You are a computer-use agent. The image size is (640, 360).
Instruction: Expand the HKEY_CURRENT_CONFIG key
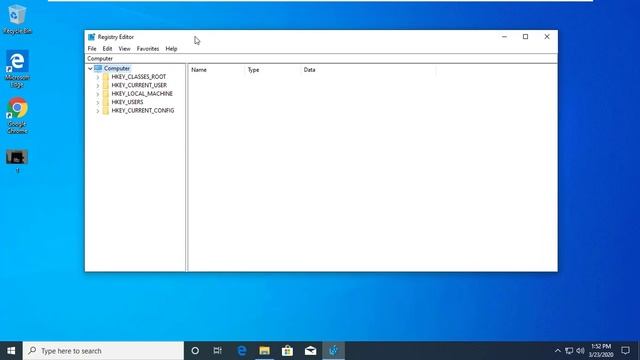[98, 111]
